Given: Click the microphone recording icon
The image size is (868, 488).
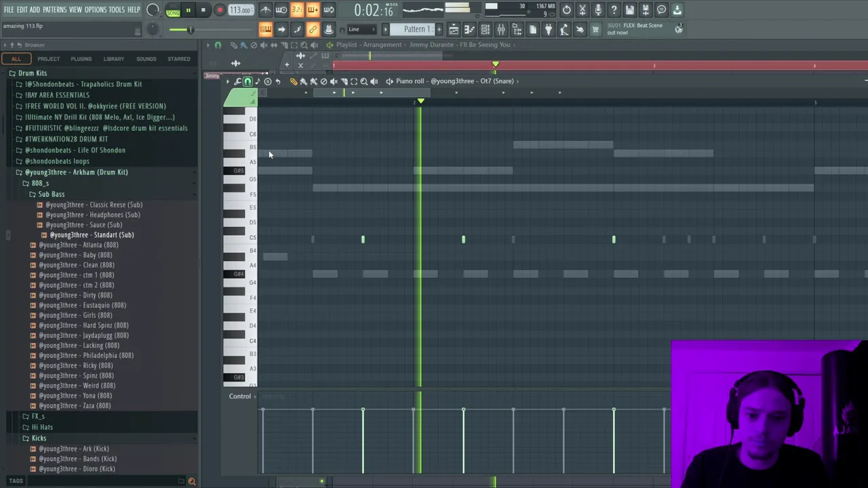Looking at the screenshot, I should (x=598, y=10).
